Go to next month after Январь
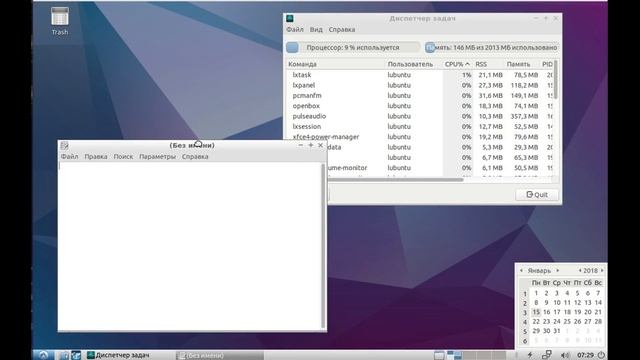This screenshot has width=640, height=360. (558, 271)
